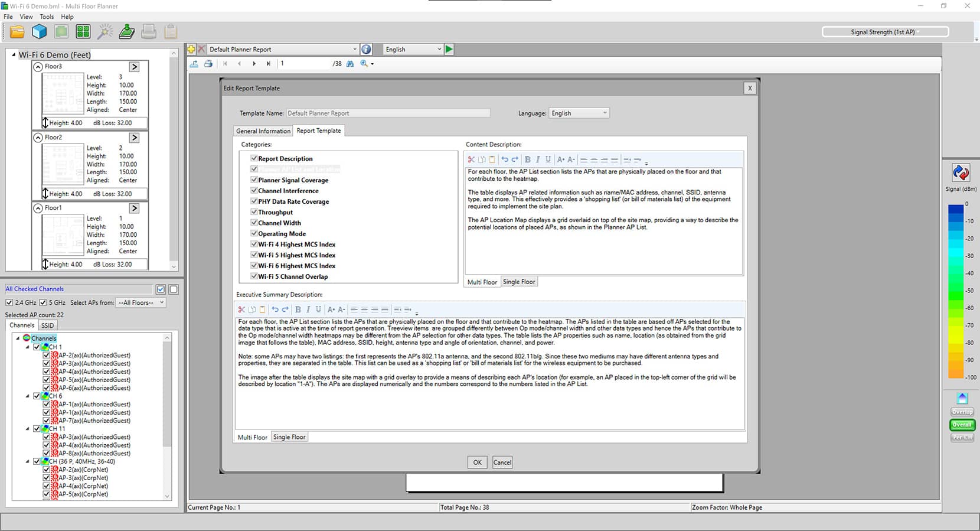Open Signal Strength (1st AP) dropdown
Image resolution: width=980 pixels, height=531 pixels.
pyautogui.click(x=885, y=32)
